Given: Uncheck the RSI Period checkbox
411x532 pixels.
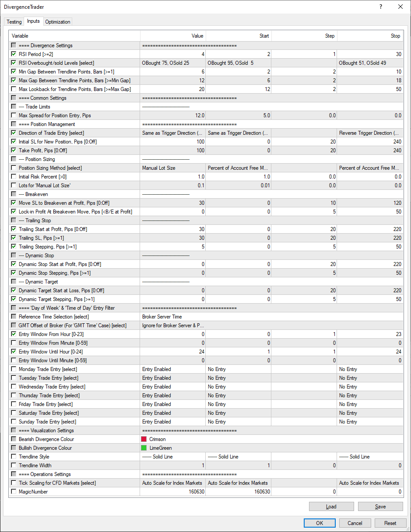Looking at the screenshot, I should pos(14,54).
